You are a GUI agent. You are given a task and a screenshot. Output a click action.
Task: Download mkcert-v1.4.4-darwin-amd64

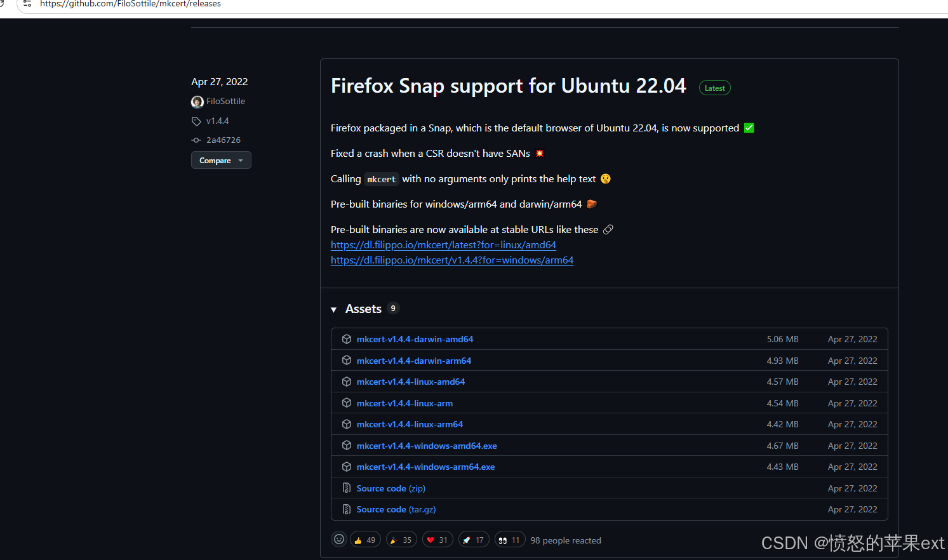pos(415,339)
